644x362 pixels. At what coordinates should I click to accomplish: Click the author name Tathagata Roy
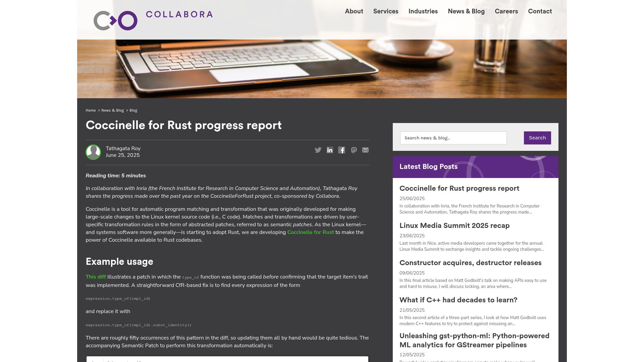coord(123,148)
